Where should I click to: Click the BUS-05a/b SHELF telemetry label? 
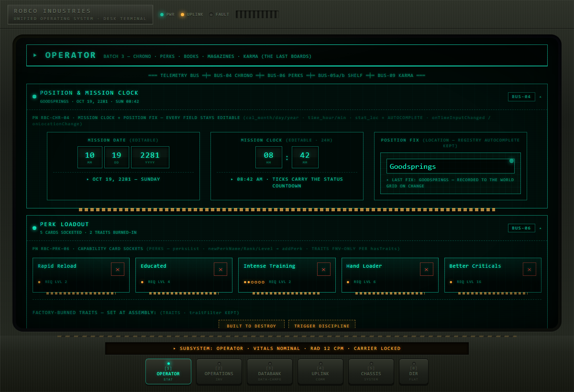(341, 76)
